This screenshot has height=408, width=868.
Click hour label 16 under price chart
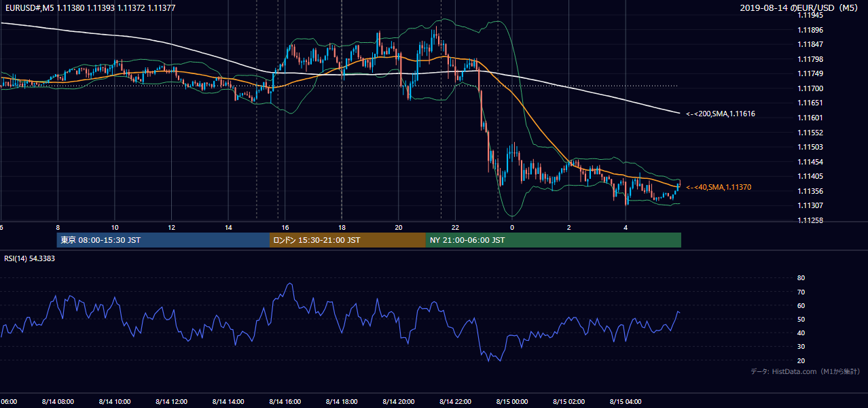click(x=285, y=228)
